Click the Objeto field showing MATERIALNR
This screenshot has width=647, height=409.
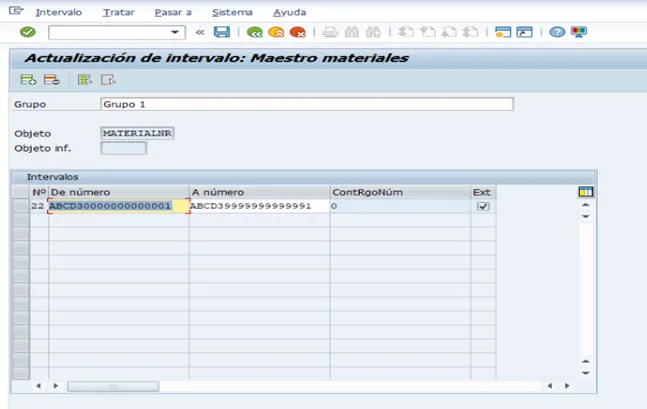click(x=137, y=133)
